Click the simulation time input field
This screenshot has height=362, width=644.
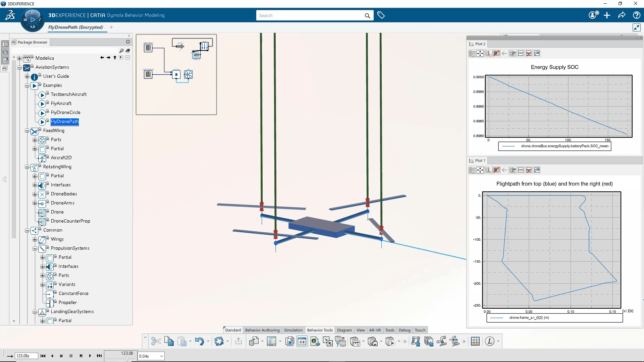(25, 356)
